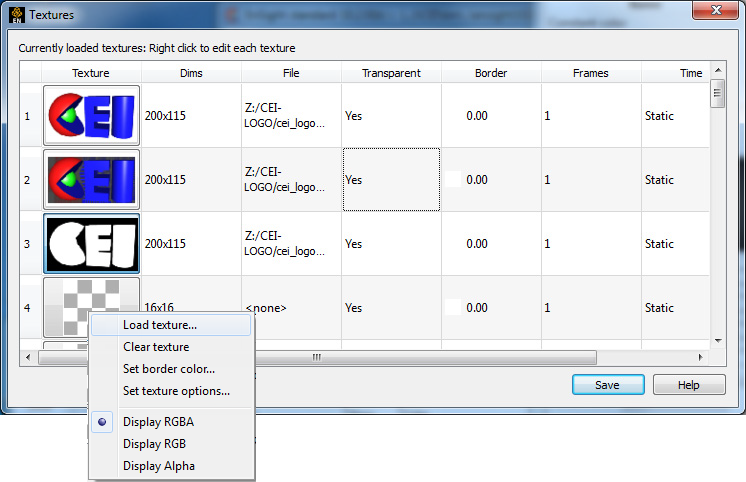Click row 4 Time cell Static
The width and height of the screenshot is (746, 482).
675,307
